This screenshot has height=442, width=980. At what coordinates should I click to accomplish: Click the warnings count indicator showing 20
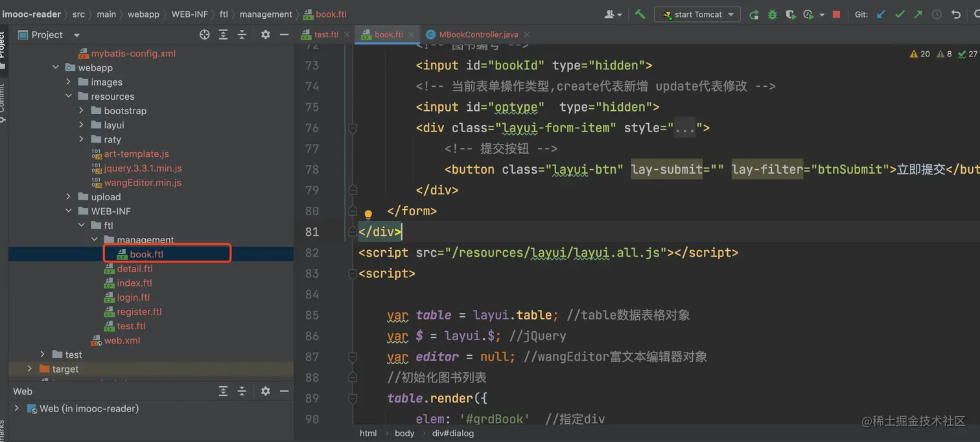[920, 54]
